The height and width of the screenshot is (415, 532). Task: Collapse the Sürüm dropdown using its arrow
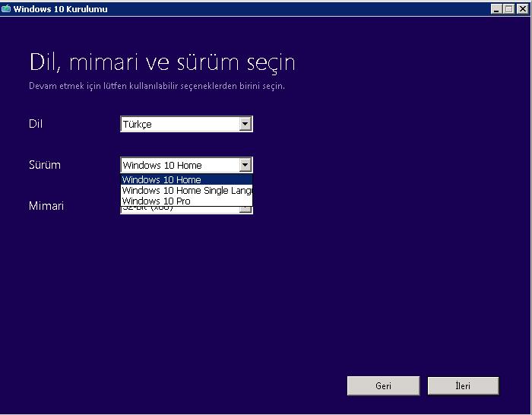point(245,165)
